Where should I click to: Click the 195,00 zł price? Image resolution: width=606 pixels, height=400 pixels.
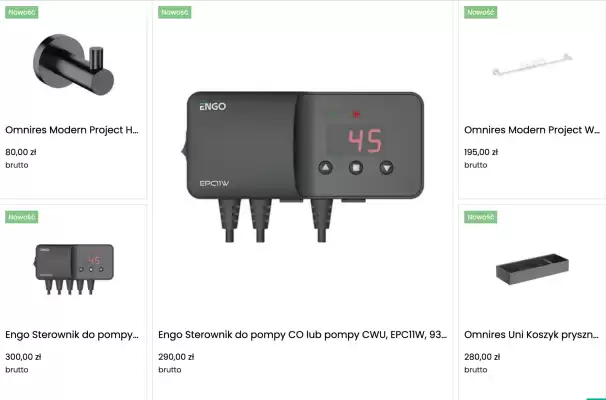(481, 152)
